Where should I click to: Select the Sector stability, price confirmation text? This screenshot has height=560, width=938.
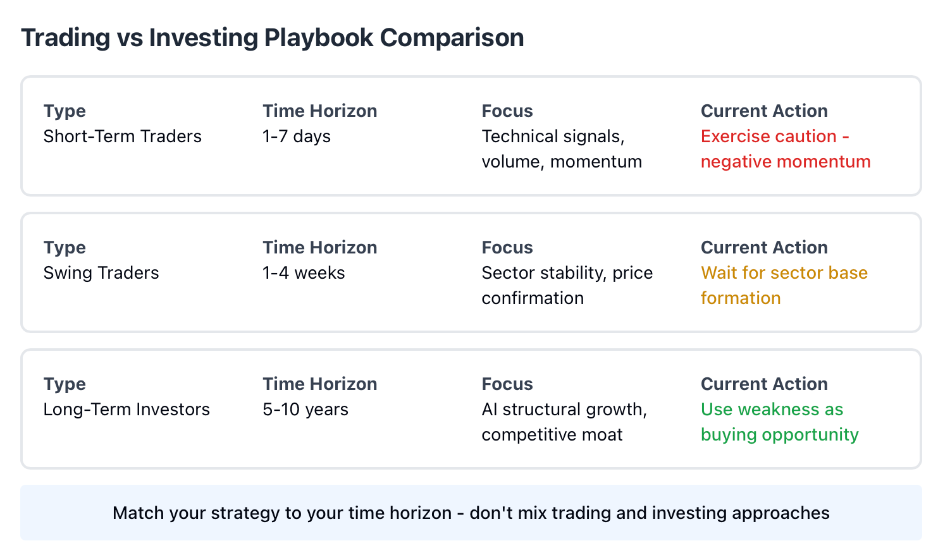point(567,286)
